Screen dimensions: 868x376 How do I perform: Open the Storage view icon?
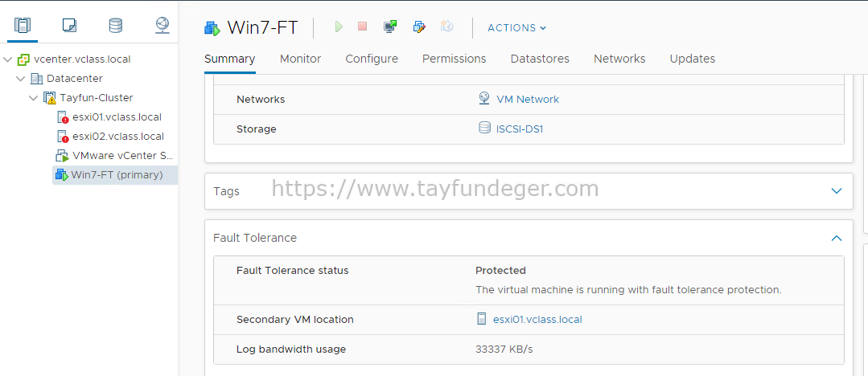tap(115, 26)
